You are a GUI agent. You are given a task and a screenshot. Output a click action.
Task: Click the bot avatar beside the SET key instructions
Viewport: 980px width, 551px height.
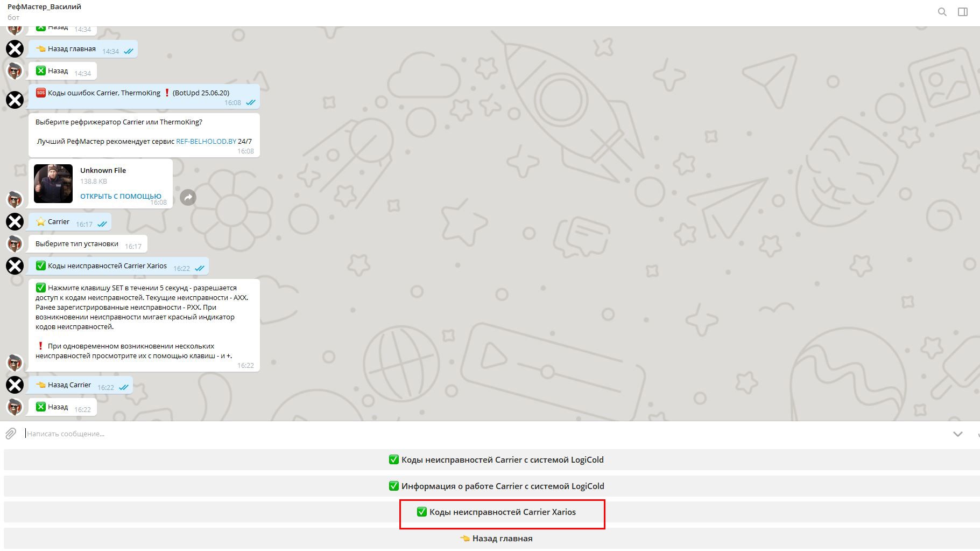click(15, 362)
